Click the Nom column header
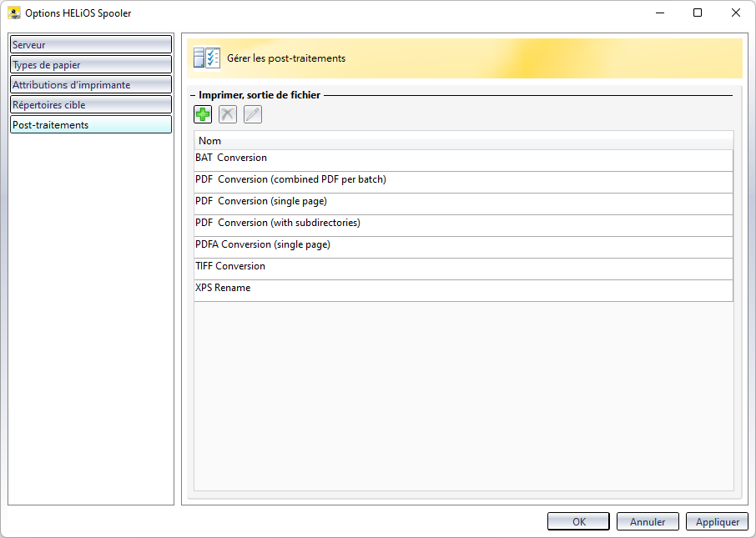756x538 pixels. pos(463,140)
